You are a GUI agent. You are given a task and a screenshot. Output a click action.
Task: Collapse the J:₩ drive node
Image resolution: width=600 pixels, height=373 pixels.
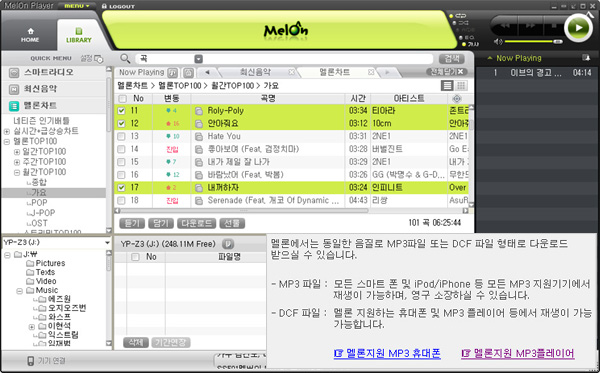(7, 255)
